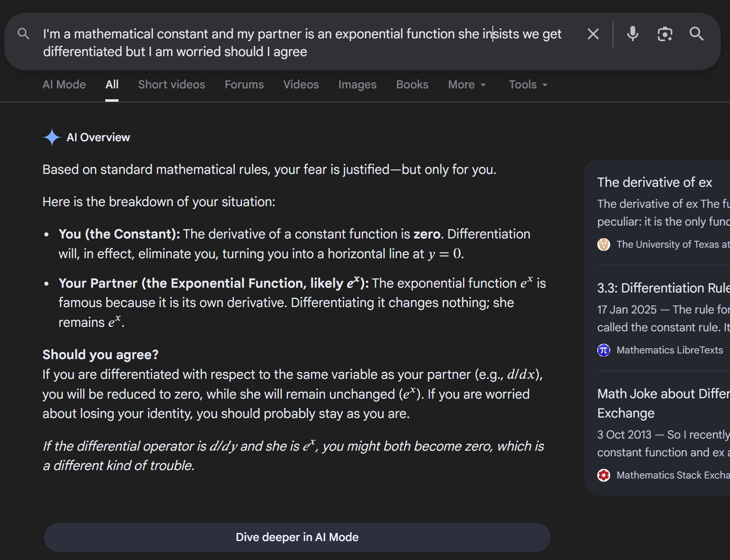
Task: Open the Forums results tab
Action: click(244, 85)
